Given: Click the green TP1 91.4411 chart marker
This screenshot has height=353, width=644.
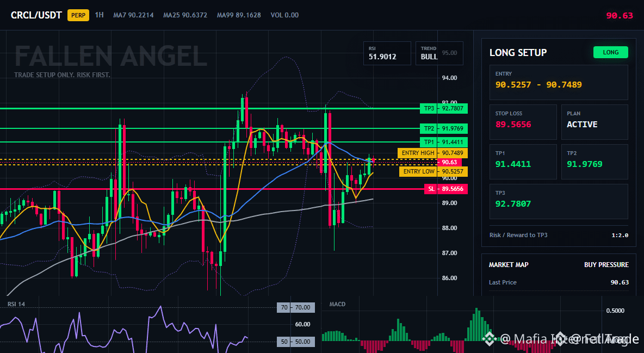Looking at the screenshot, I should click(x=444, y=142).
